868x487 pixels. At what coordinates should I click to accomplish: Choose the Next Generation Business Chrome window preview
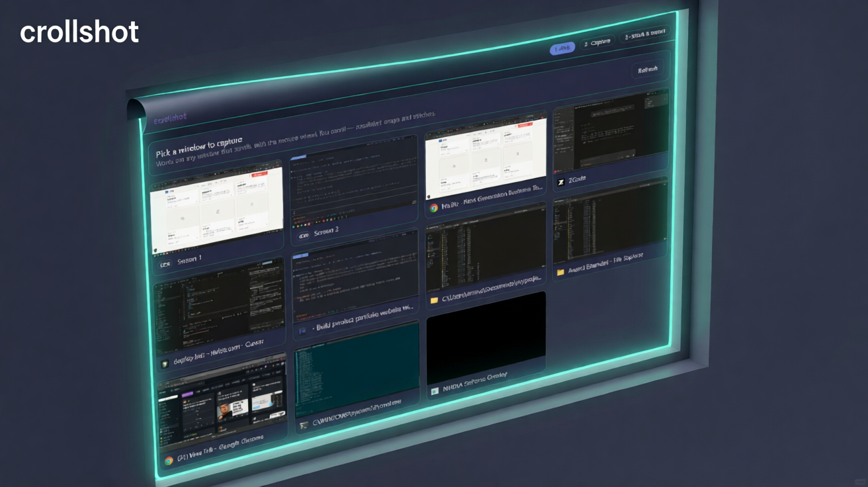[486, 156]
